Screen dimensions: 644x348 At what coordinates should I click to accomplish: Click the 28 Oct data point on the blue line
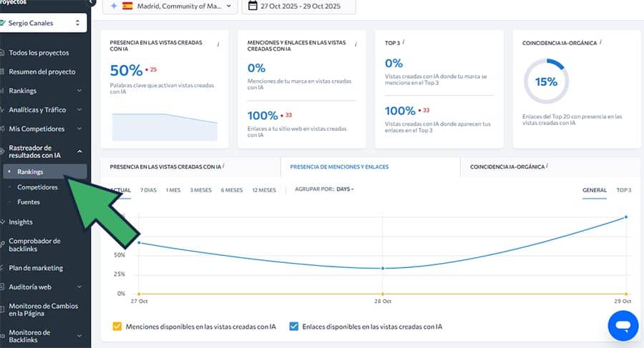[x=383, y=269]
